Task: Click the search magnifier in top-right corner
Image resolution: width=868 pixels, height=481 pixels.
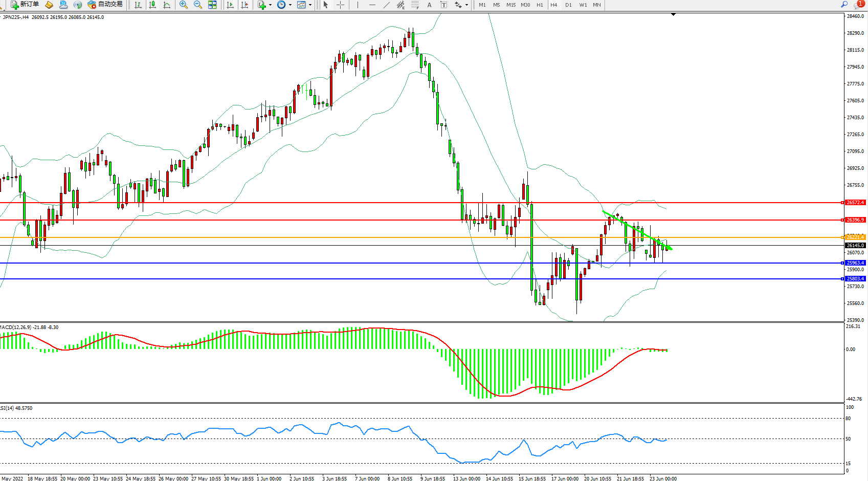Action: [x=844, y=5]
